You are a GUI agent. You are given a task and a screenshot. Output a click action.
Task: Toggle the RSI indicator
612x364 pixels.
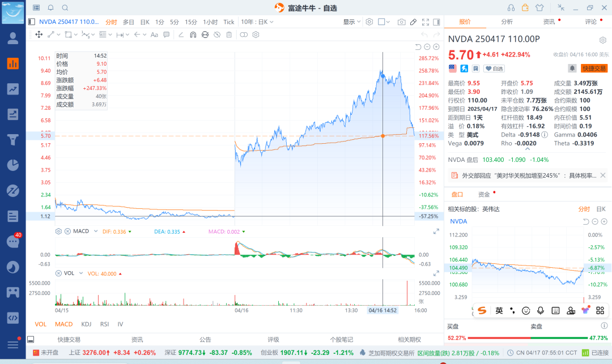click(x=105, y=324)
